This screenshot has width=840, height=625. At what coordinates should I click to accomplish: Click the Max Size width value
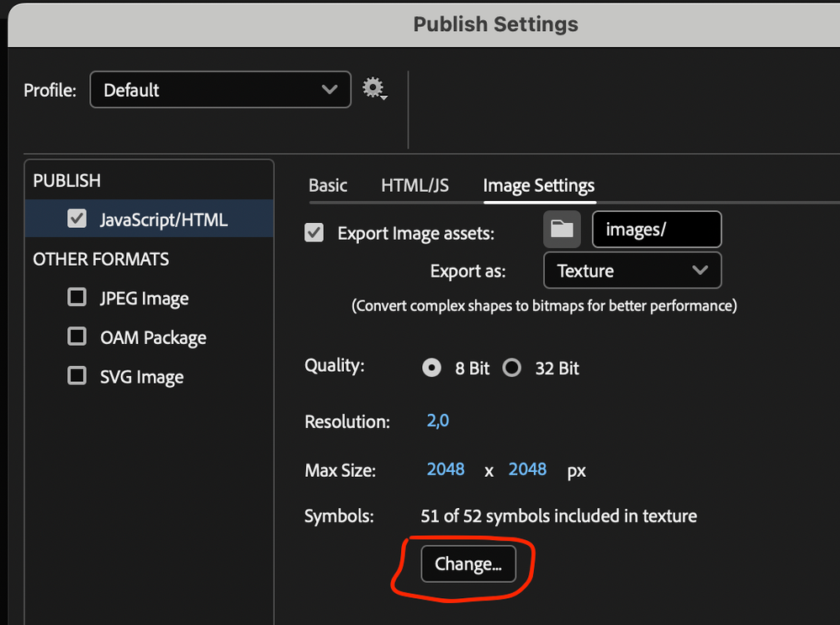[x=446, y=469]
